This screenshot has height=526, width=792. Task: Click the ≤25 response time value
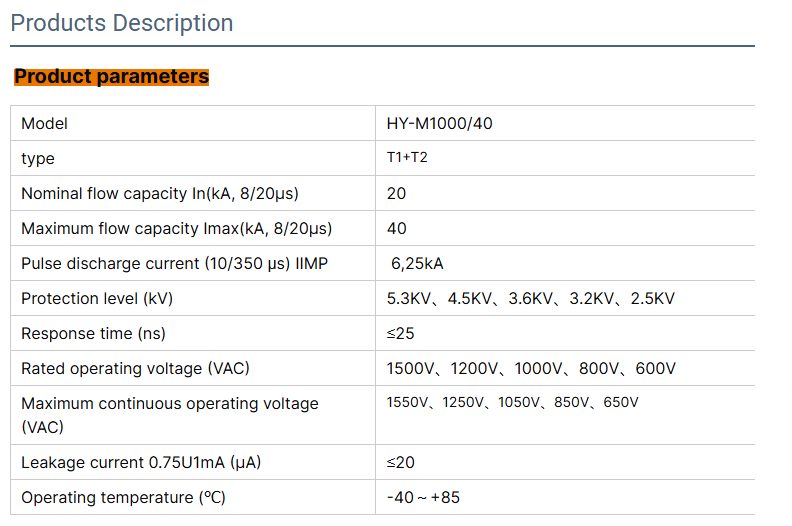tap(401, 334)
